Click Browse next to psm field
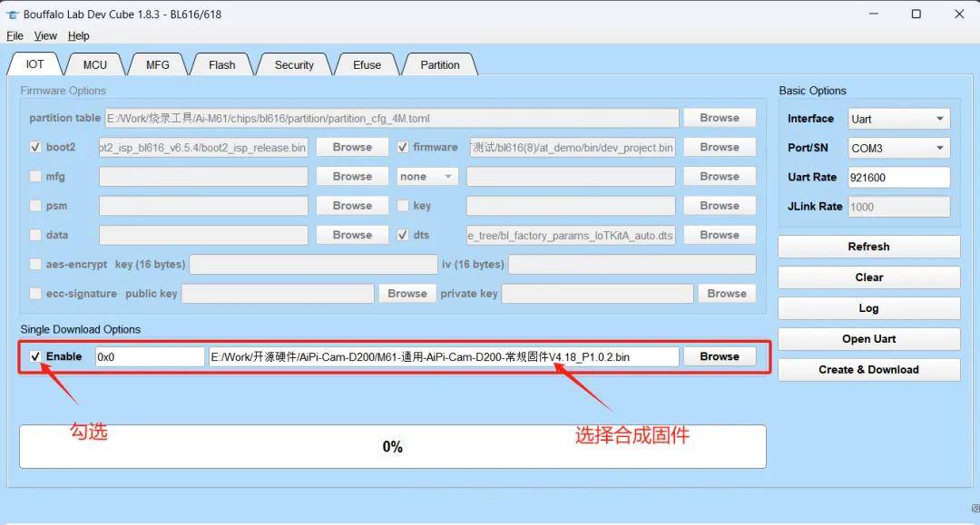Image resolution: width=980 pixels, height=525 pixels. click(352, 206)
